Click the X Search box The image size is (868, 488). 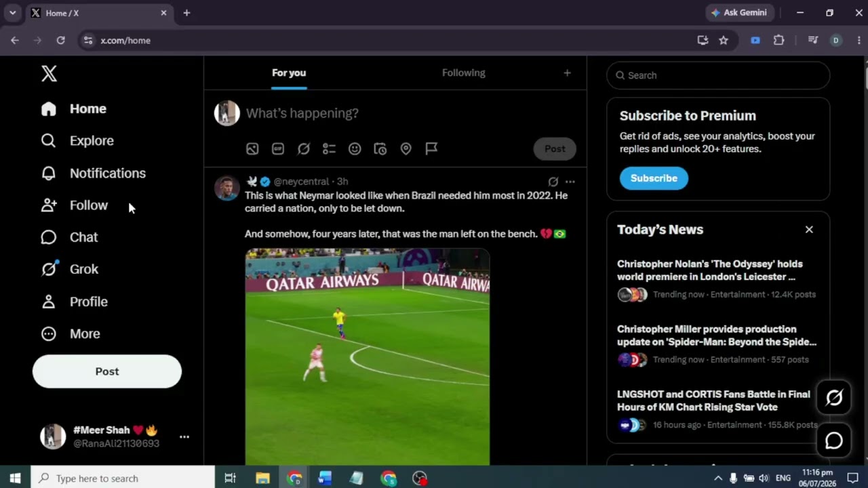pyautogui.click(x=718, y=75)
